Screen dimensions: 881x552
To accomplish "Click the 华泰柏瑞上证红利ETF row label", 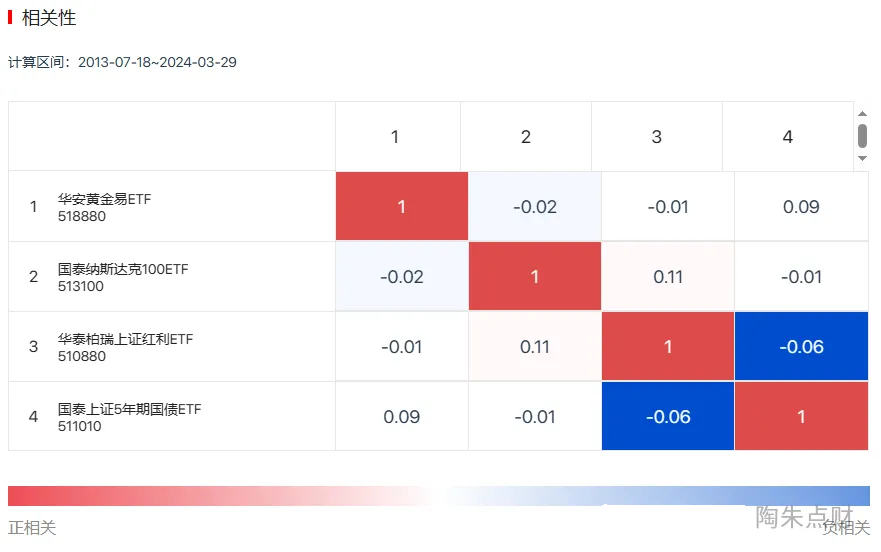I will 125,347.
